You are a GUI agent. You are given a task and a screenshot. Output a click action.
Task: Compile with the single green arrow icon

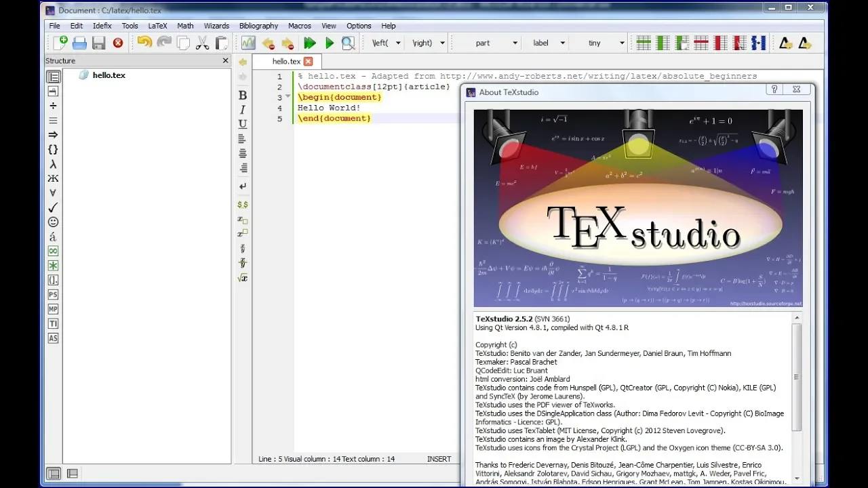tap(330, 43)
